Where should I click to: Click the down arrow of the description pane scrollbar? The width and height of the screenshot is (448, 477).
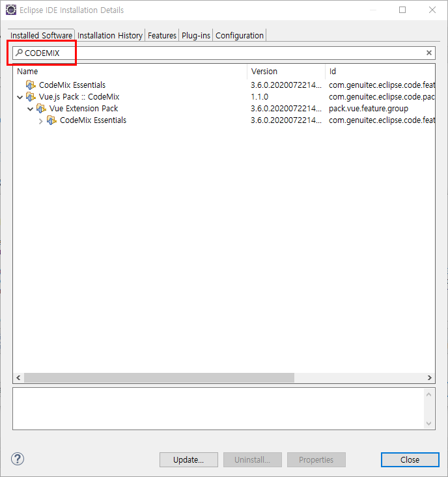tap(429, 423)
